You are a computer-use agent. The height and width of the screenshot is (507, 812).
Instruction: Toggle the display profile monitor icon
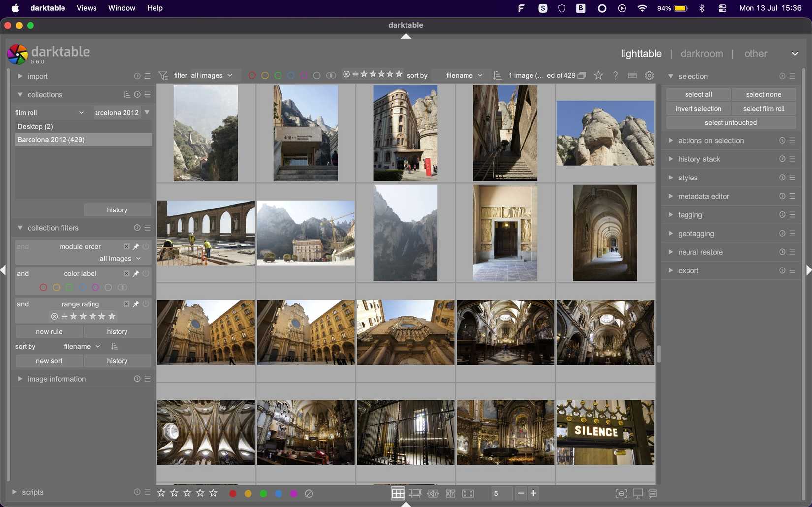click(638, 493)
